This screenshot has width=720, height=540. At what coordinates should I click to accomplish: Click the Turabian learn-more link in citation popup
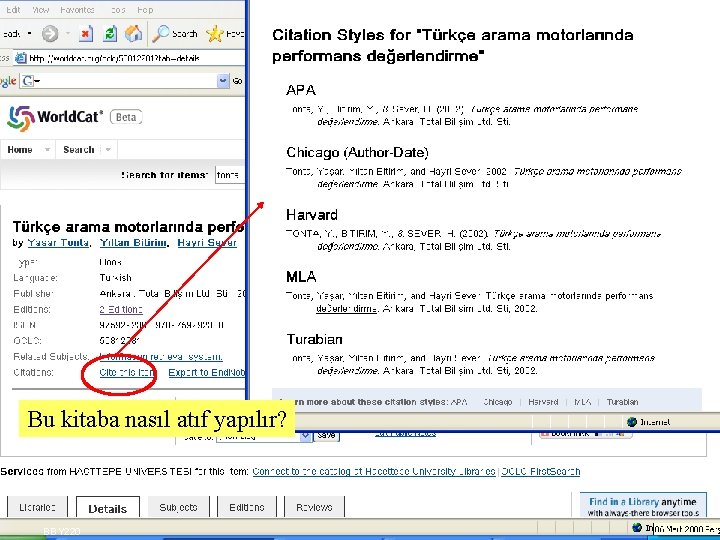(x=622, y=402)
